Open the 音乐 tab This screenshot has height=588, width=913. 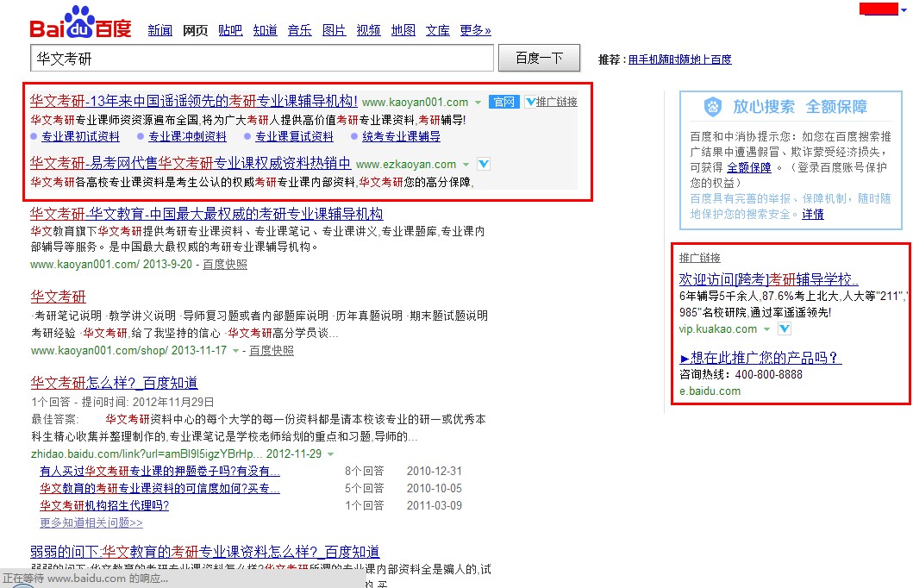299,30
